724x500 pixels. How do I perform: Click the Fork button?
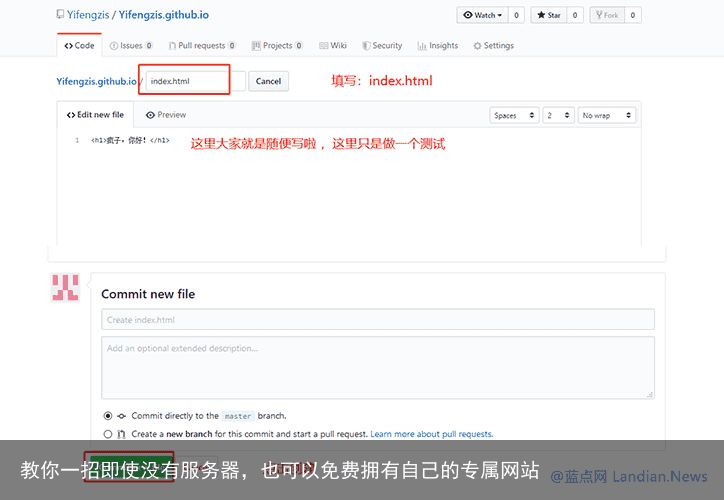607,15
